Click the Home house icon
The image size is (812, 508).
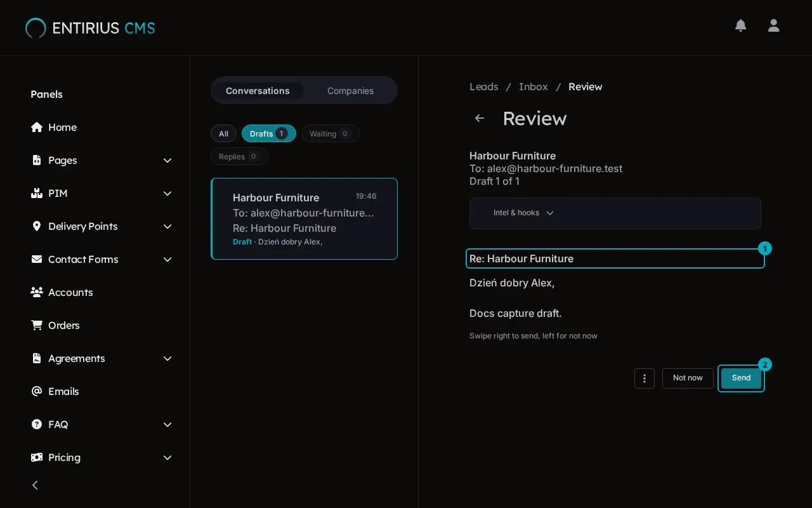[37, 127]
